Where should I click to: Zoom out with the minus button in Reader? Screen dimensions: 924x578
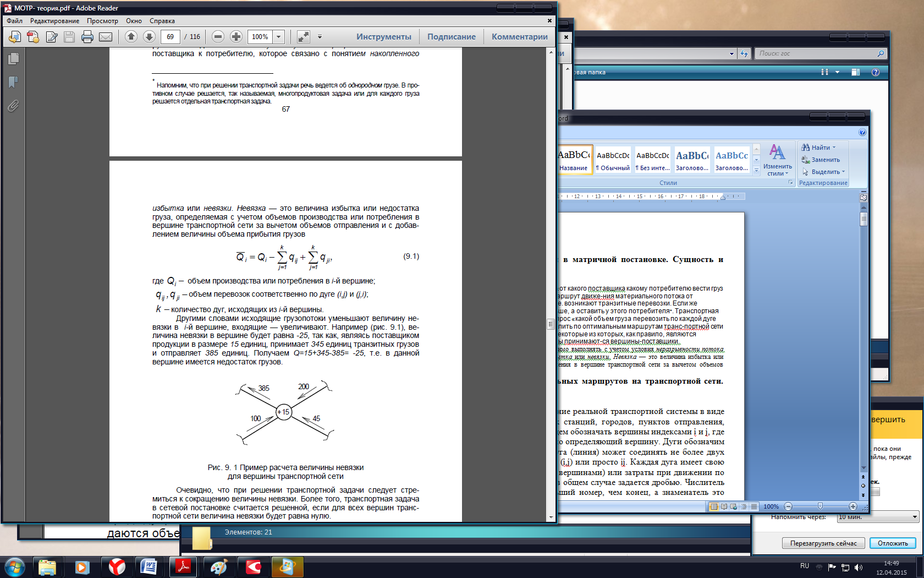[218, 36]
